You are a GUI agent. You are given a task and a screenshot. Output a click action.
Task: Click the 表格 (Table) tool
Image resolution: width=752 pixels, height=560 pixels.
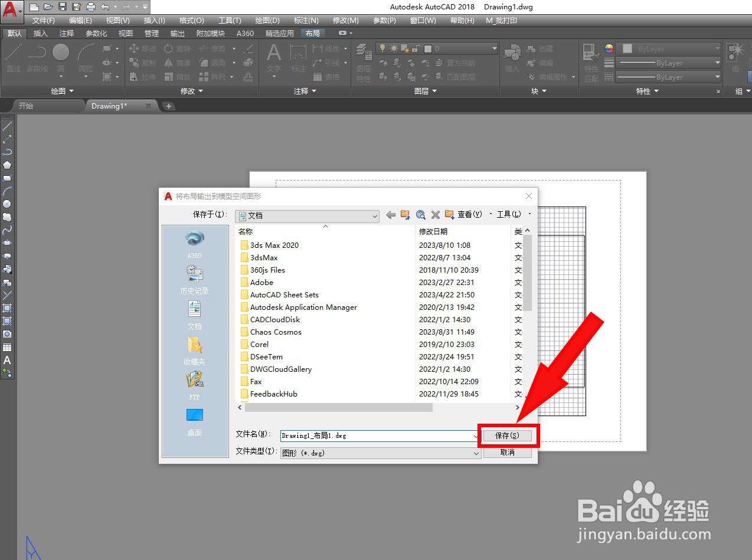pos(326,77)
